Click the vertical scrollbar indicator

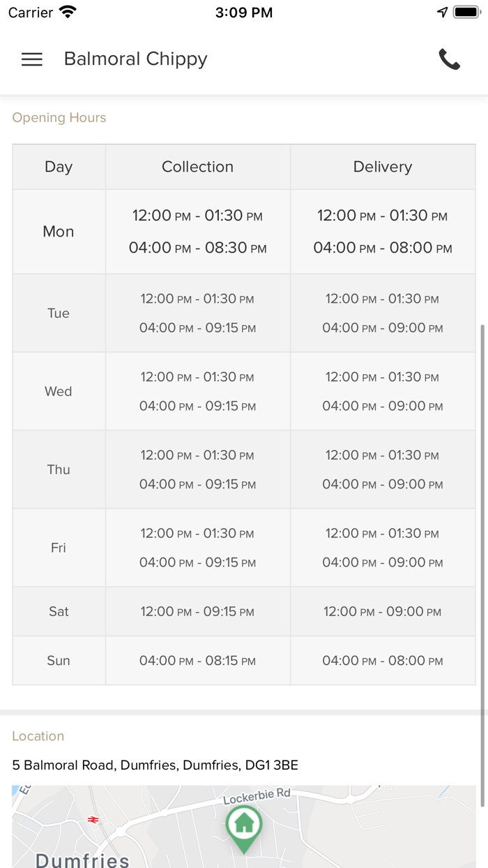coord(482,516)
